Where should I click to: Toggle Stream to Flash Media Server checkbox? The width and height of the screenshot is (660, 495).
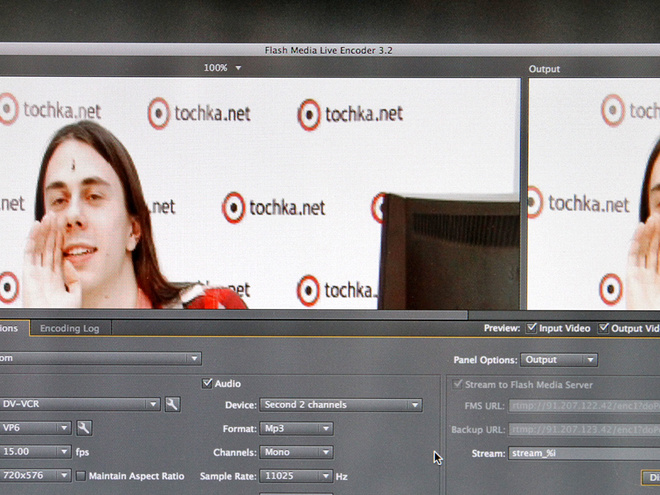[459, 384]
